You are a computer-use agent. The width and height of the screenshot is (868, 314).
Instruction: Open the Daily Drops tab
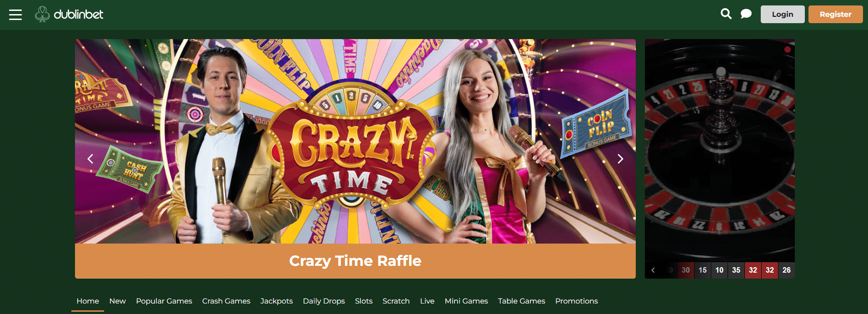(324, 301)
